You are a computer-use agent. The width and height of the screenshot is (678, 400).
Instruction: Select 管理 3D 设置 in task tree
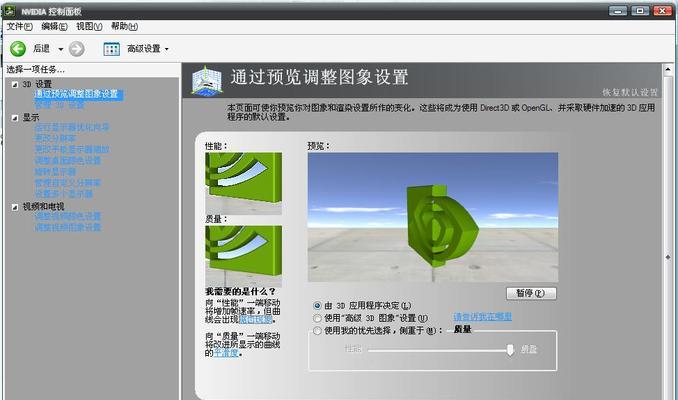click(x=59, y=105)
